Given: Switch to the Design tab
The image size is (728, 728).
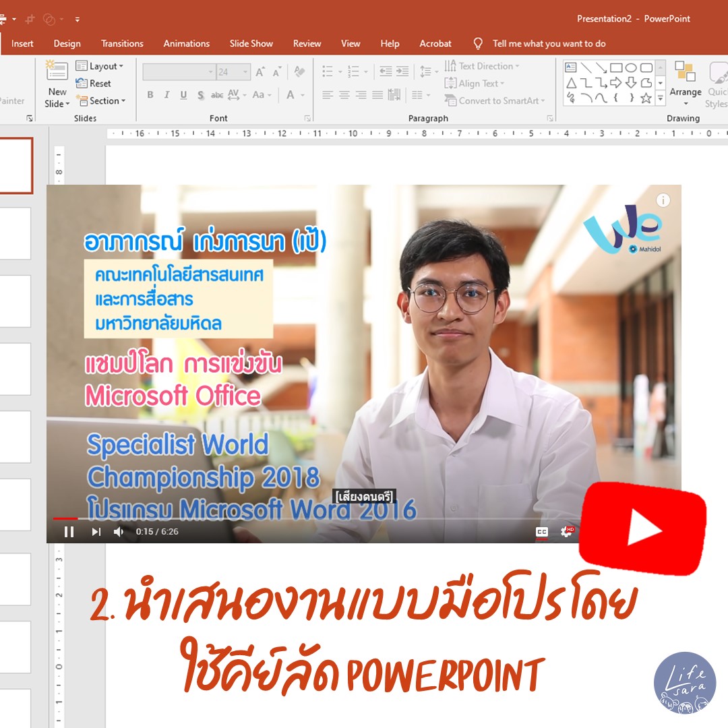Looking at the screenshot, I should 67,44.
